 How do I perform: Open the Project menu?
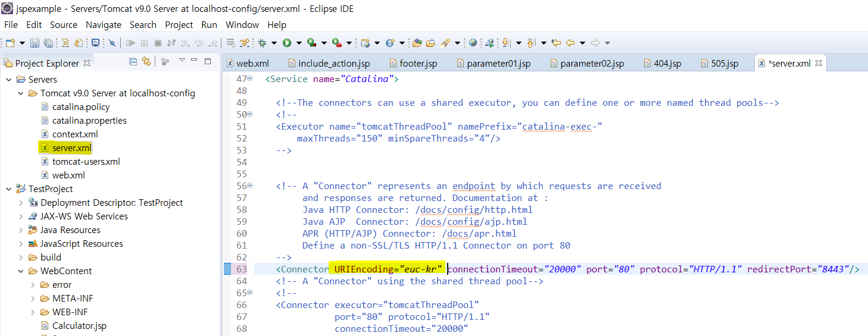coord(179,24)
